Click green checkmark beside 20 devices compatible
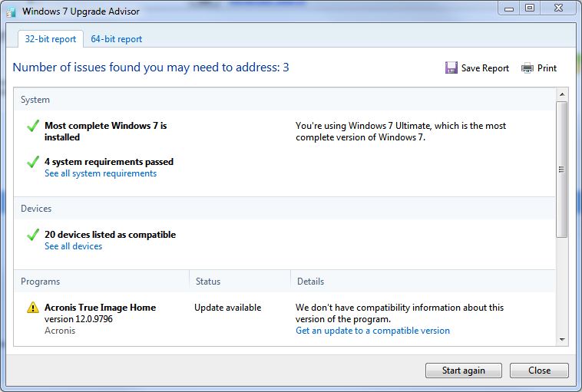 (x=33, y=235)
